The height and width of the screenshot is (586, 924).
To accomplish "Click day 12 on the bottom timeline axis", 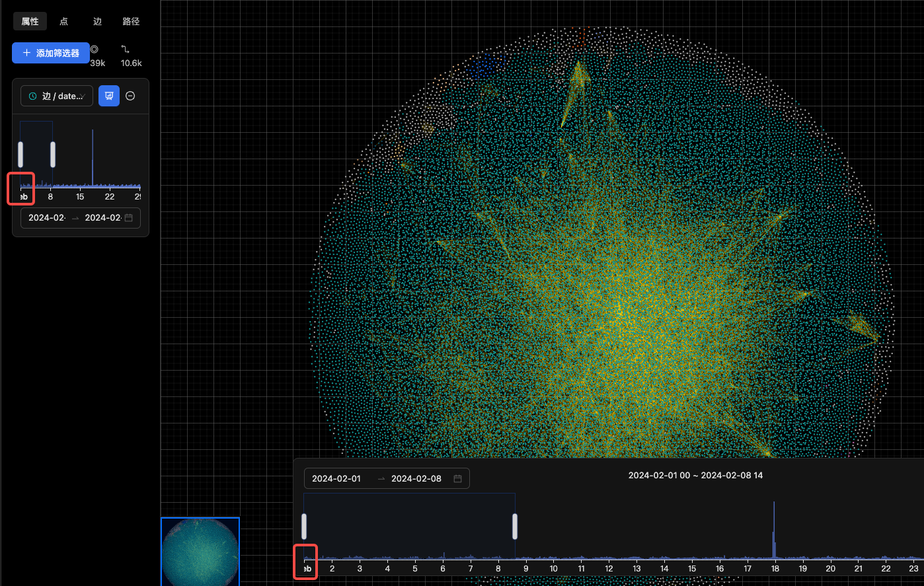I will [609, 568].
